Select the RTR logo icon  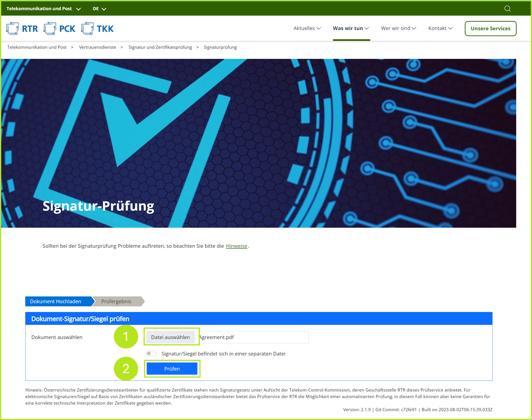pos(13,28)
